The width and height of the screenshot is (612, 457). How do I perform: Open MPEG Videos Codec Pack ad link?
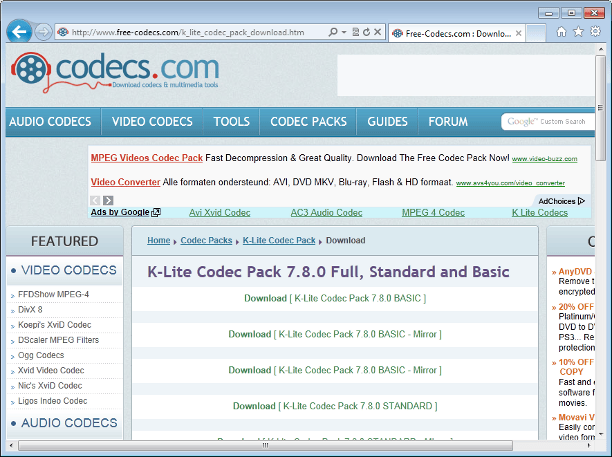click(x=147, y=158)
